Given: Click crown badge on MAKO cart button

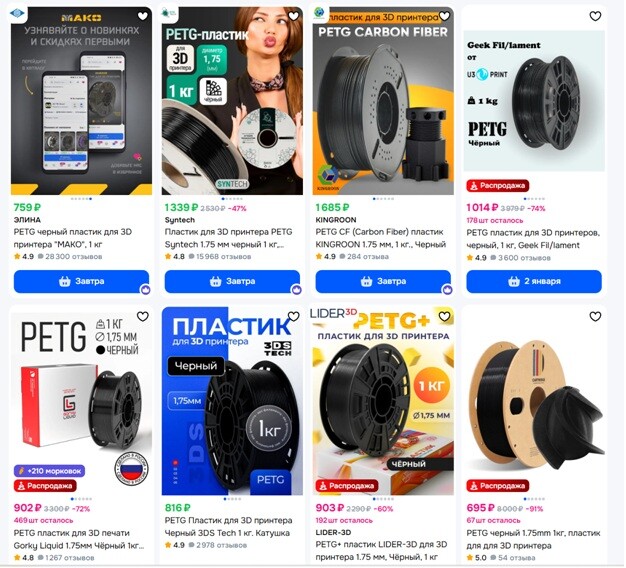Looking at the screenshot, I should tap(145, 290).
